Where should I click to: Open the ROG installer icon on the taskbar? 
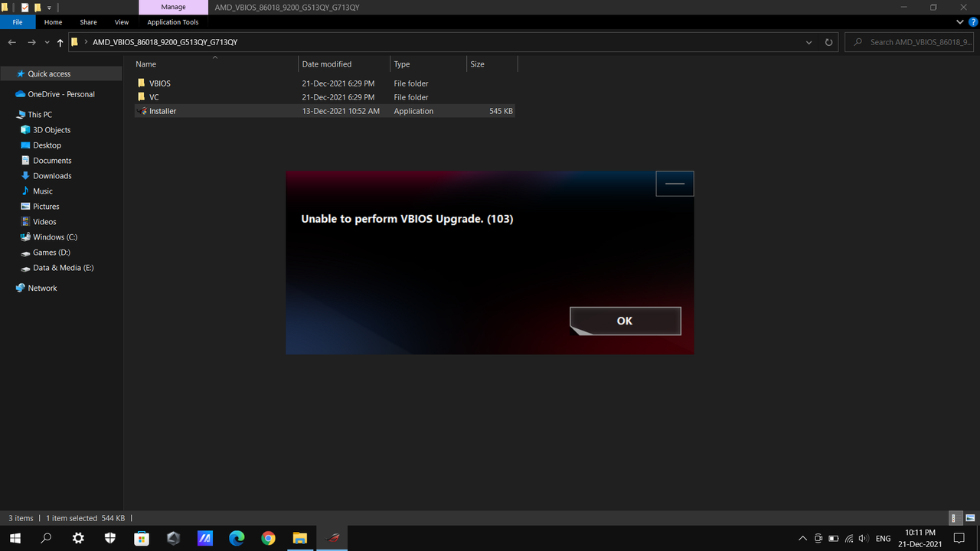point(332,538)
